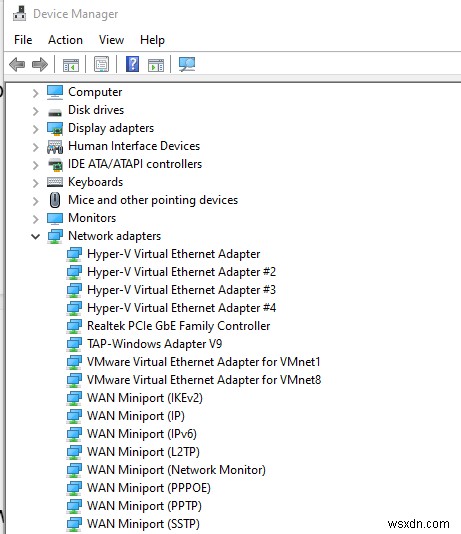
Task: Click the Disk drives category icon
Action: pos(55,112)
